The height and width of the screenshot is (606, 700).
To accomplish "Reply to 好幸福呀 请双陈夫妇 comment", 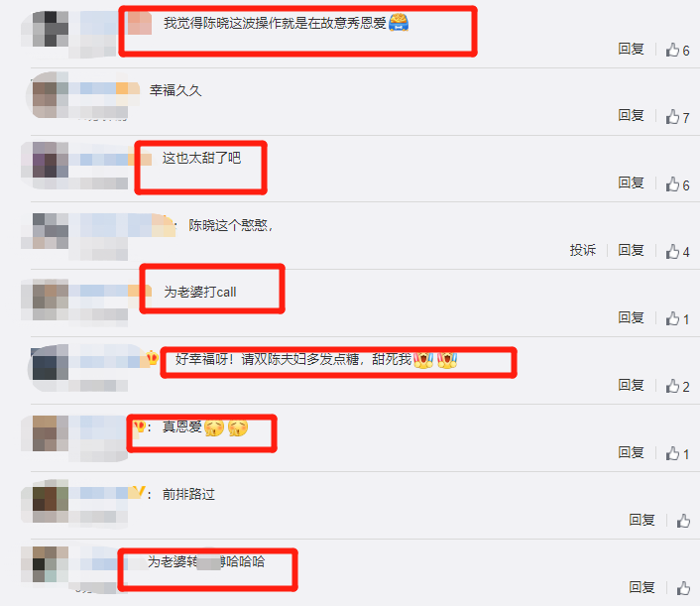I will pyautogui.click(x=631, y=385).
